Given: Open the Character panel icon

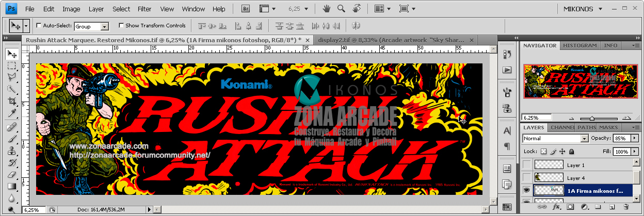Looking at the screenshot, I should point(507,131).
